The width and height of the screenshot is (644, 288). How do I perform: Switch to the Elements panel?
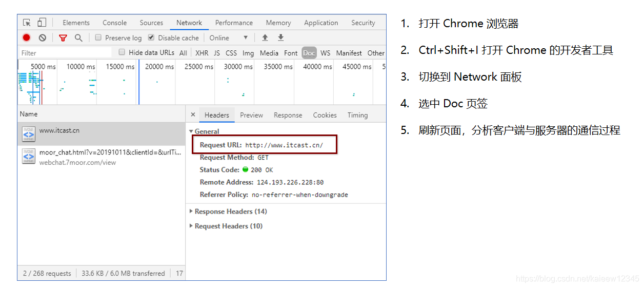(x=76, y=23)
